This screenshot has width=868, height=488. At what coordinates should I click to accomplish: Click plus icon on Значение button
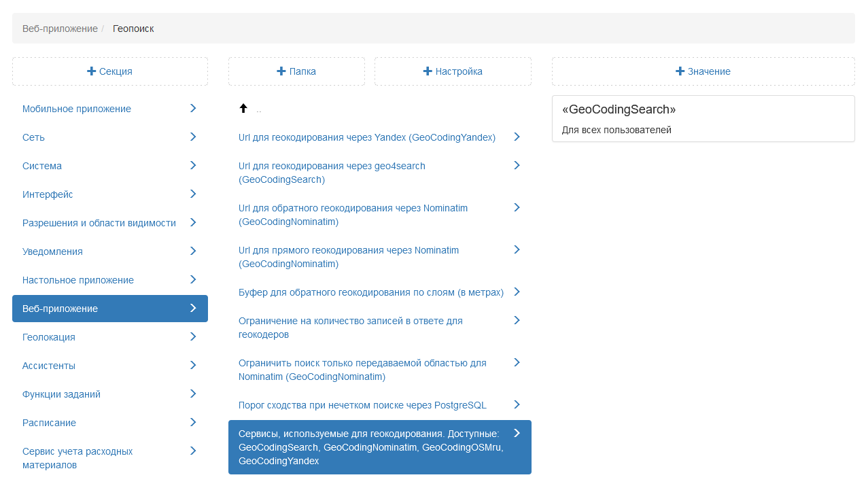click(680, 71)
